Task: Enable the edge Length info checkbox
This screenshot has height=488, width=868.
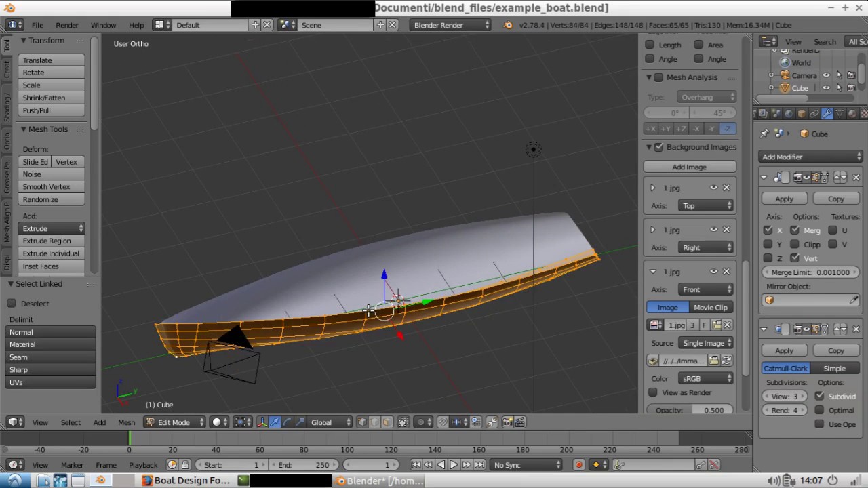Action: click(650, 45)
